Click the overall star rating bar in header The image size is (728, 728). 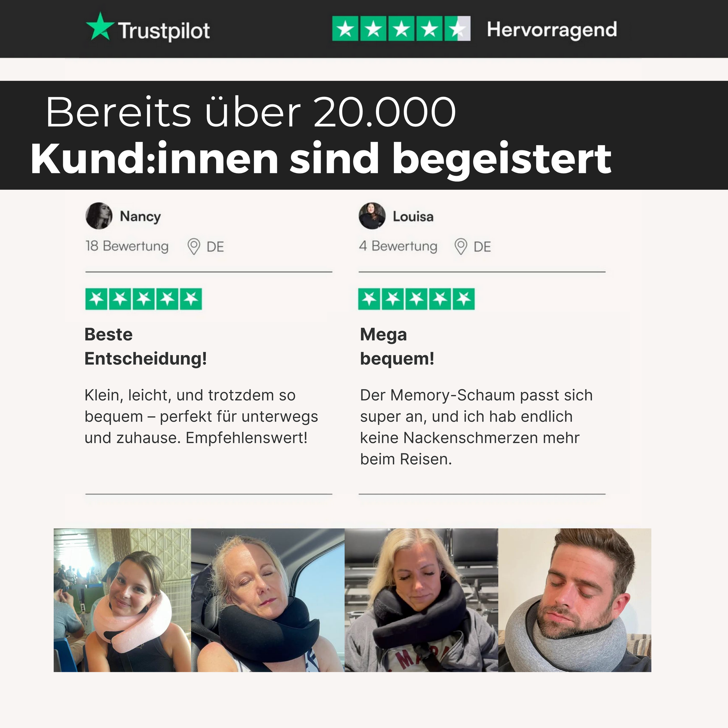[x=401, y=29]
